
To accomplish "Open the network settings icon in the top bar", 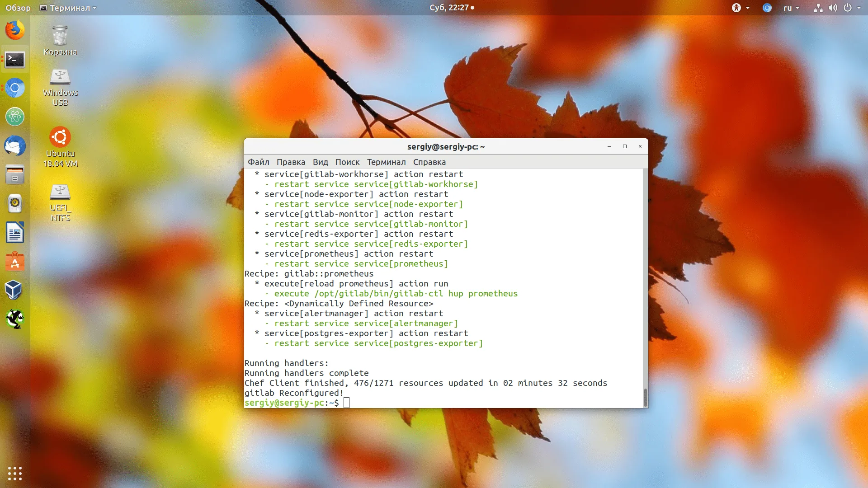I will [x=818, y=8].
